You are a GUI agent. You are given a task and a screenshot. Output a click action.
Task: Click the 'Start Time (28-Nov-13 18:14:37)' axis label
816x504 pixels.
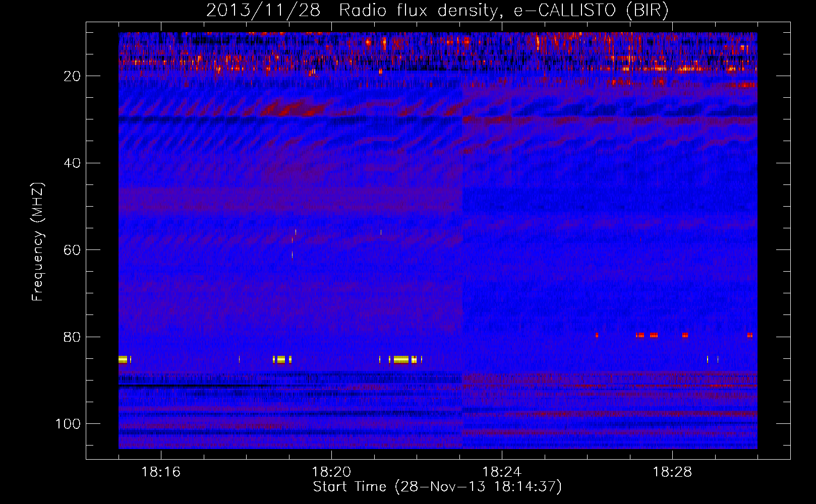click(437, 487)
